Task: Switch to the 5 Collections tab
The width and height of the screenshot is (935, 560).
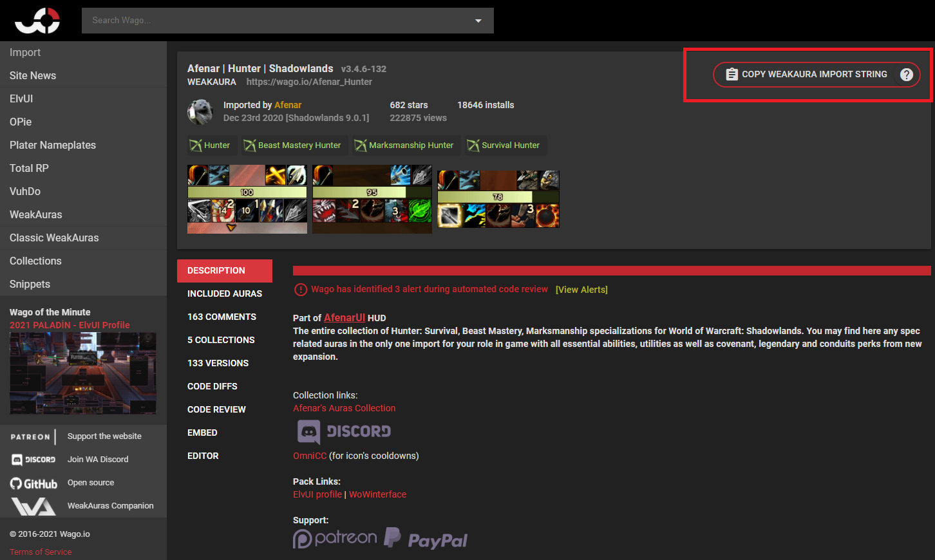Action: click(225, 341)
